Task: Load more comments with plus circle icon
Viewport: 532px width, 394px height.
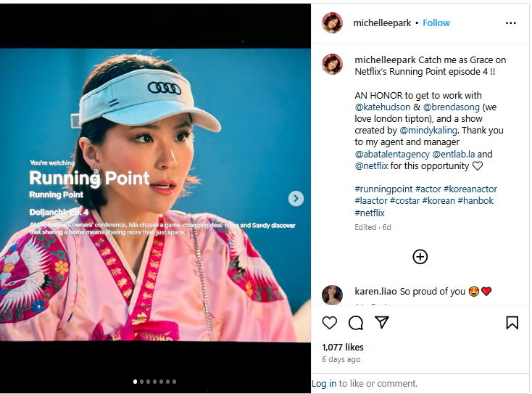Action: click(x=420, y=257)
